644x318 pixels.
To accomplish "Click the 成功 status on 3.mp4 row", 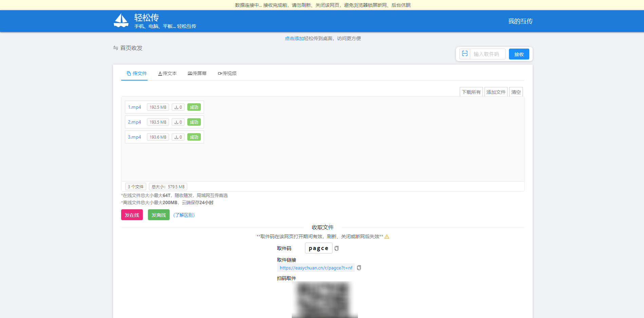I will (194, 137).
